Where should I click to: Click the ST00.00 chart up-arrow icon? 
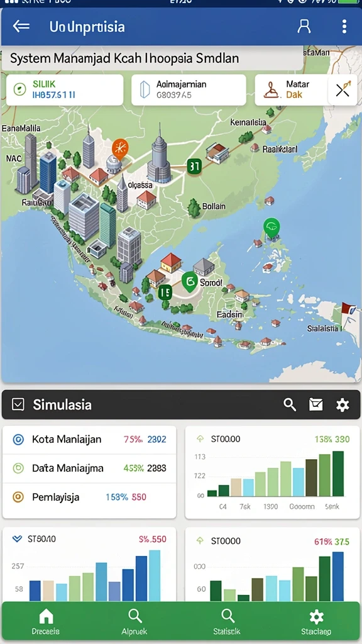[x=200, y=439]
